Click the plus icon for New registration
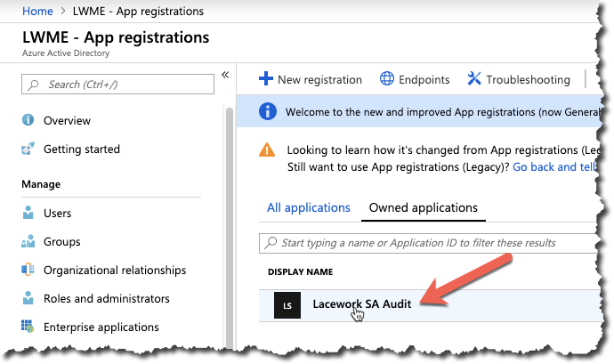 click(x=265, y=79)
